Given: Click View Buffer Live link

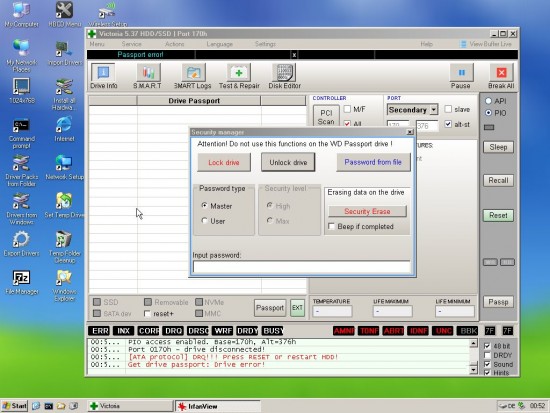Looking at the screenshot, I should (x=486, y=44).
